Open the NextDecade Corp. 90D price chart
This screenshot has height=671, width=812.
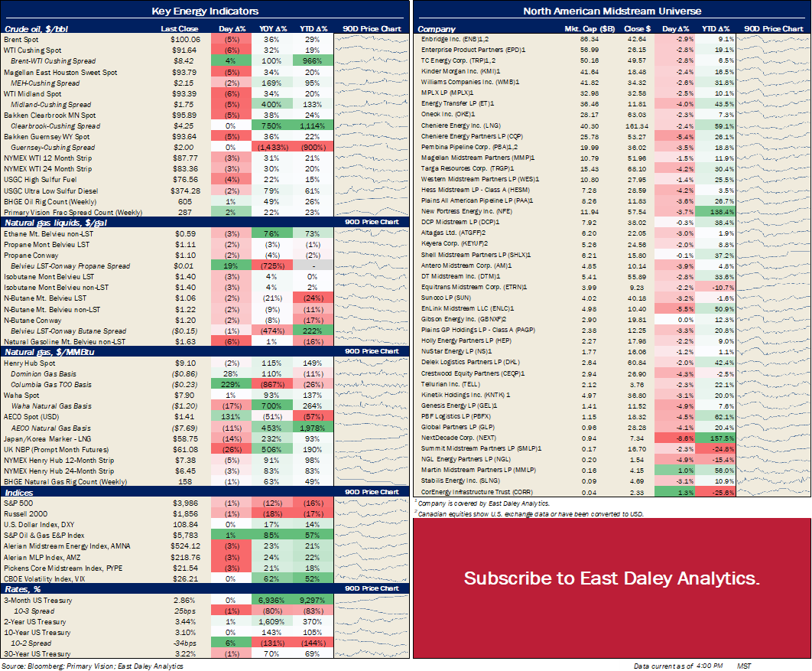click(x=773, y=438)
